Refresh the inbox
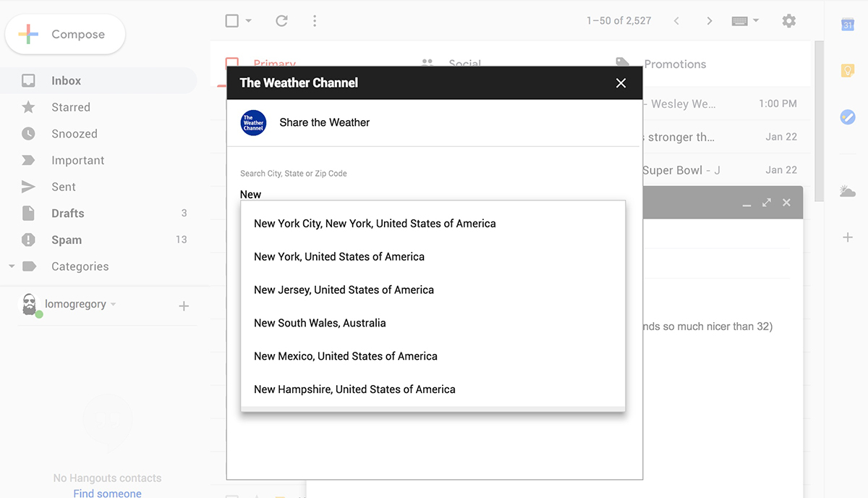 click(x=282, y=21)
